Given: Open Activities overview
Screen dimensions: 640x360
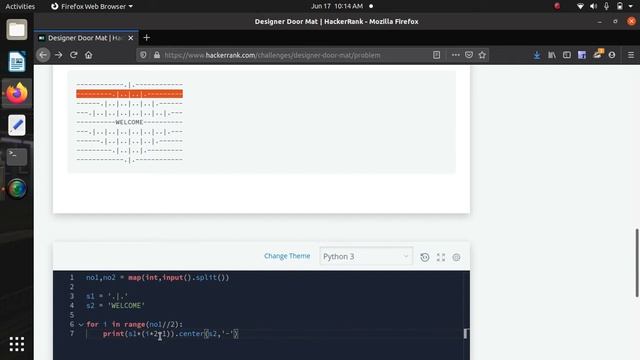Looking at the screenshot, I should tap(20, 6).
